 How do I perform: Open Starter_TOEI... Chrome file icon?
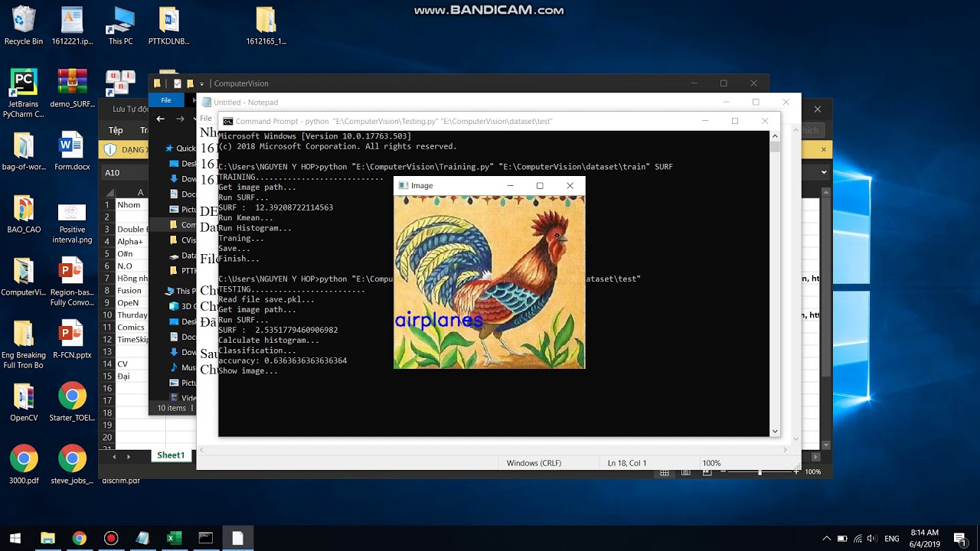(72, 402)
